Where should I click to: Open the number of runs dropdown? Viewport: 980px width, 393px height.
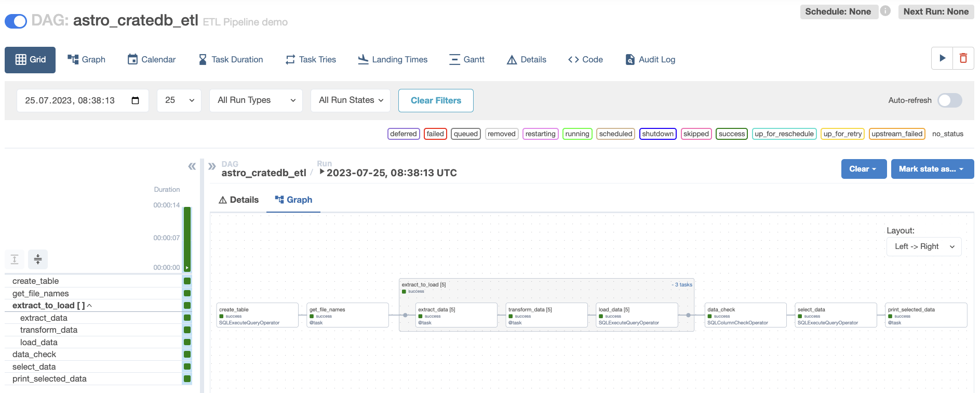[x=179, y=100]
